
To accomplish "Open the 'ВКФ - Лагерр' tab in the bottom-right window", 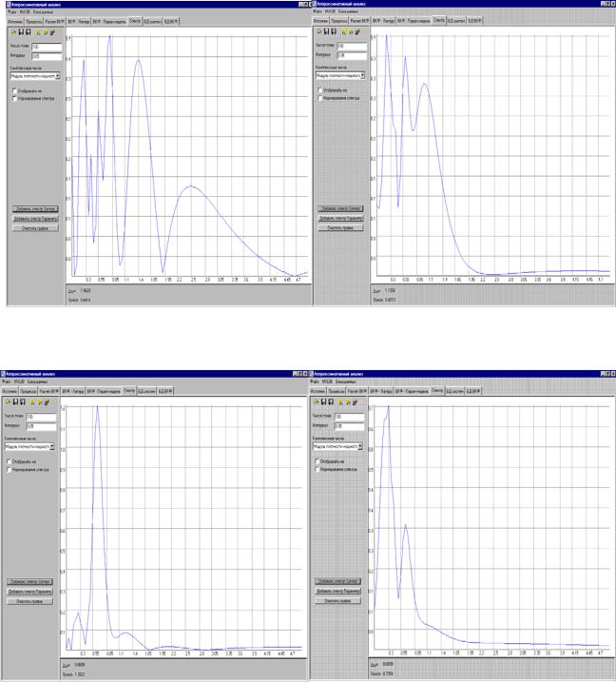I will [381, 392].
